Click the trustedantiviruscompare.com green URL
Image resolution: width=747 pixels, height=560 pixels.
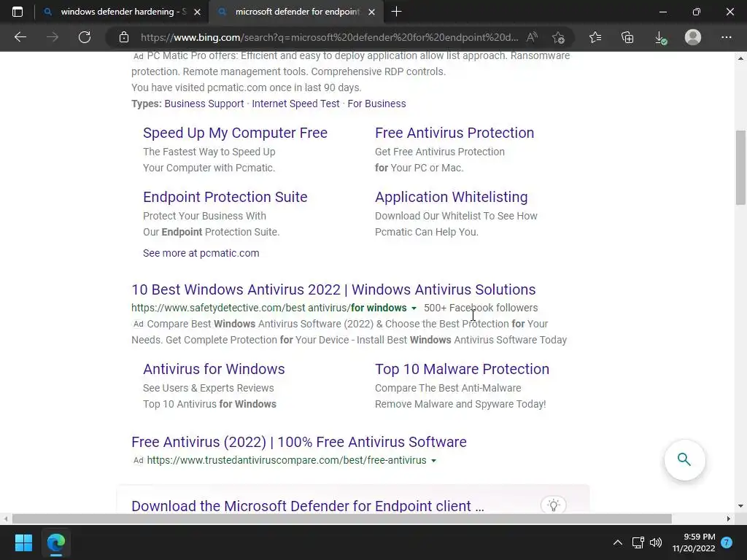[287, 461]
